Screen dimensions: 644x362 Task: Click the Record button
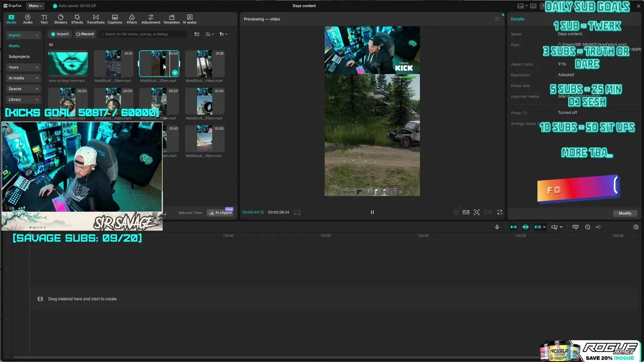click(x=85, y=34)
